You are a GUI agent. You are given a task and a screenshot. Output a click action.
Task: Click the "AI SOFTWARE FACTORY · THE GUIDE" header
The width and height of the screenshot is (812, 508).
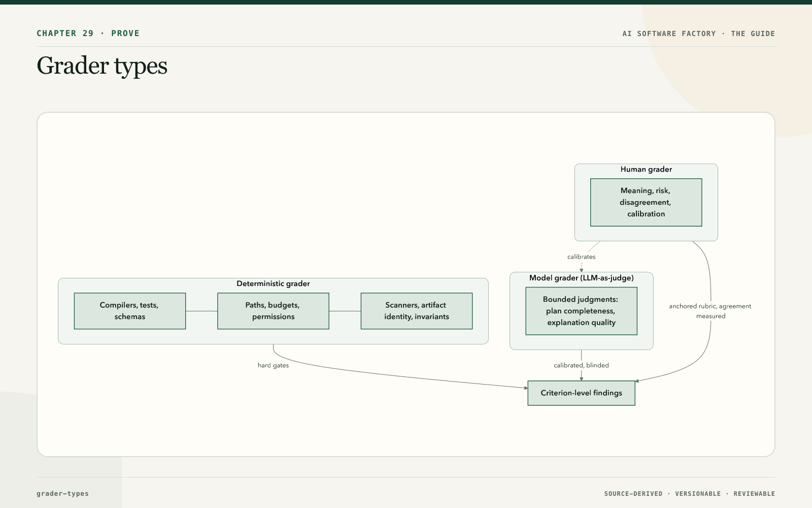pos(698,34)
